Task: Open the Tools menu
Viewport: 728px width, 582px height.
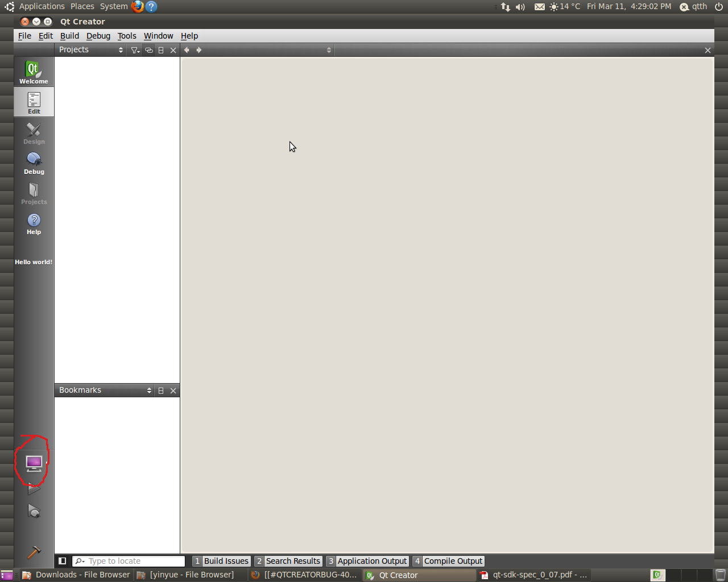Action: 126,36
